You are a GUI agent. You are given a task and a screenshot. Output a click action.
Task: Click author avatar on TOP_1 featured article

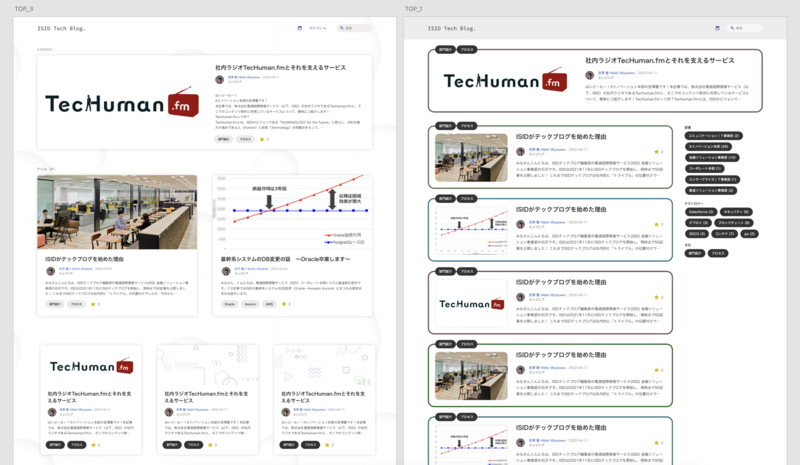589,75
